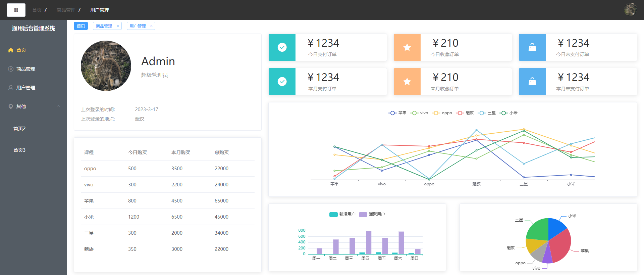Toggle 活跃用户 legend in bar chart
Image resolution: width=644 pixels, height=275 pixels.
372,214
